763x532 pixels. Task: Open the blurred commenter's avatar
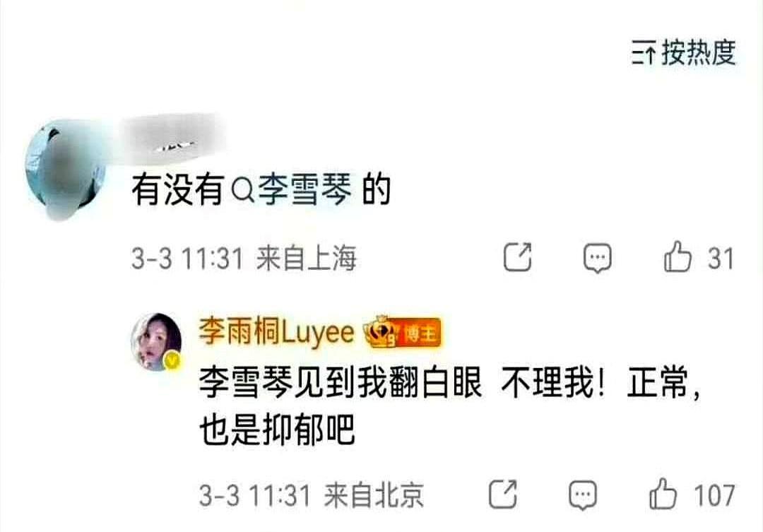pyautogui.click(x=65, y=170)
